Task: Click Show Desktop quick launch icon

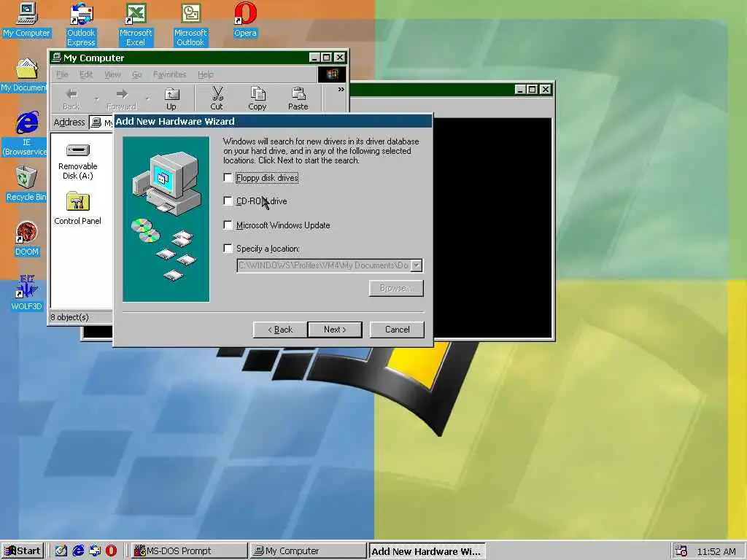Action: tap(61, 551)
